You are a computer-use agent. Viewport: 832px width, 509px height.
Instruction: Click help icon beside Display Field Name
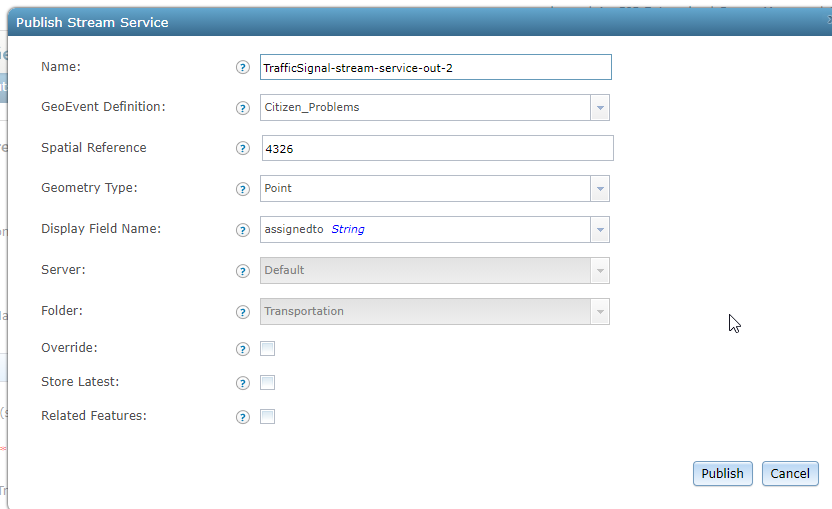coord(242,230)
